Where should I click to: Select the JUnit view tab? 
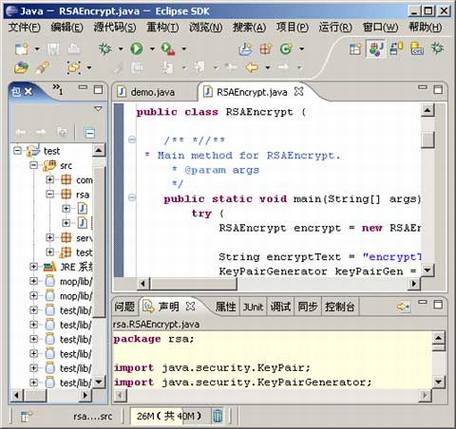253,307
